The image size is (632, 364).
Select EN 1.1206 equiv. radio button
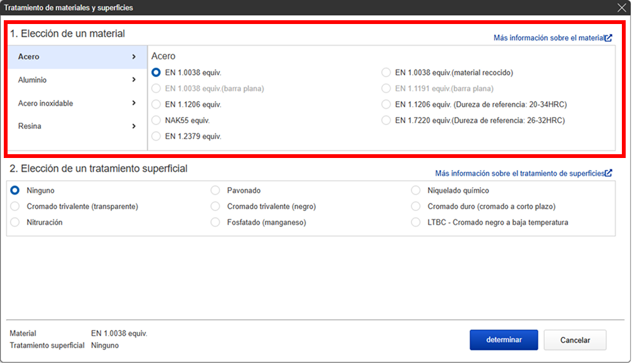point(156,104)
